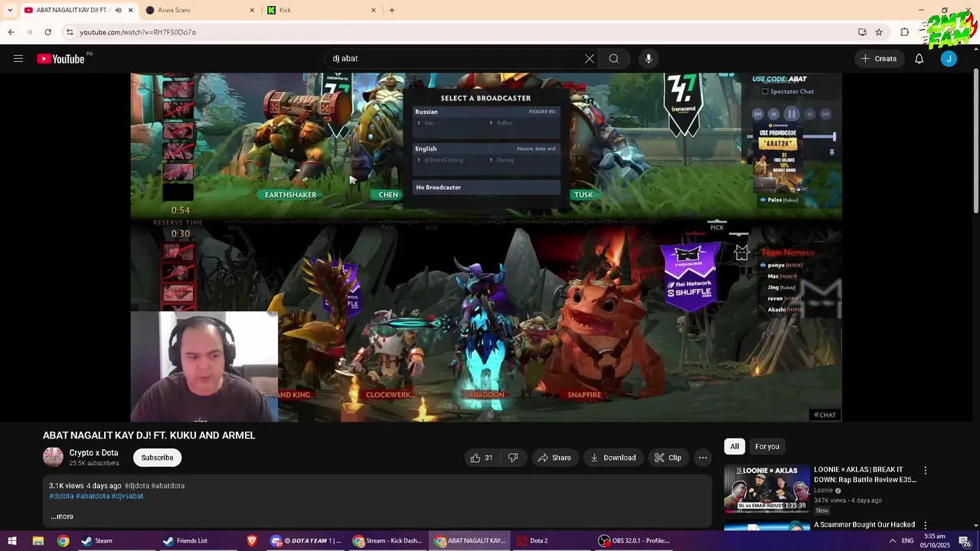Viewport: 980px width, 551px height.
Task: Expand the description with '...more'
Action: pos(62,517)
